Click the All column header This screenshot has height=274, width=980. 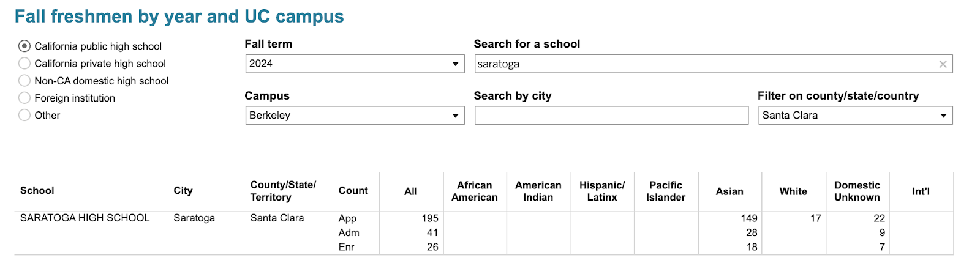tap(411, 191)
